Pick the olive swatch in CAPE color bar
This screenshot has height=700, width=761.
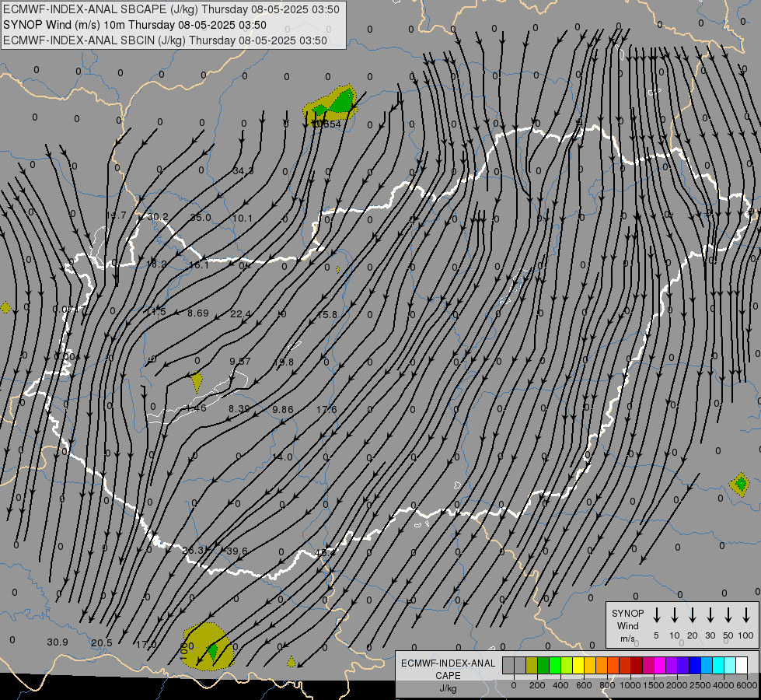(x=532, y=665)
